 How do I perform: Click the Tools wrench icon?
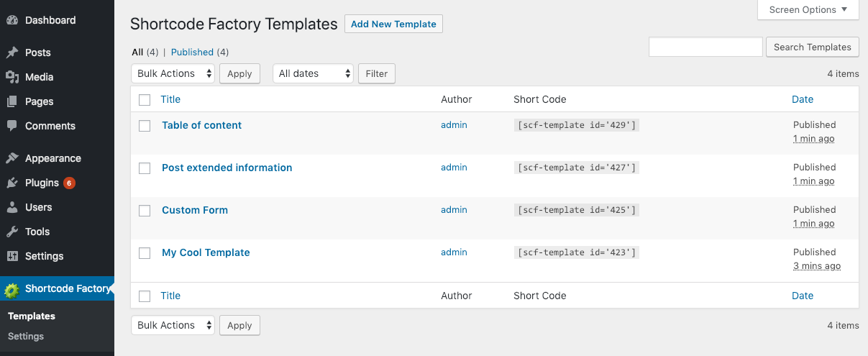coord(12,232)
